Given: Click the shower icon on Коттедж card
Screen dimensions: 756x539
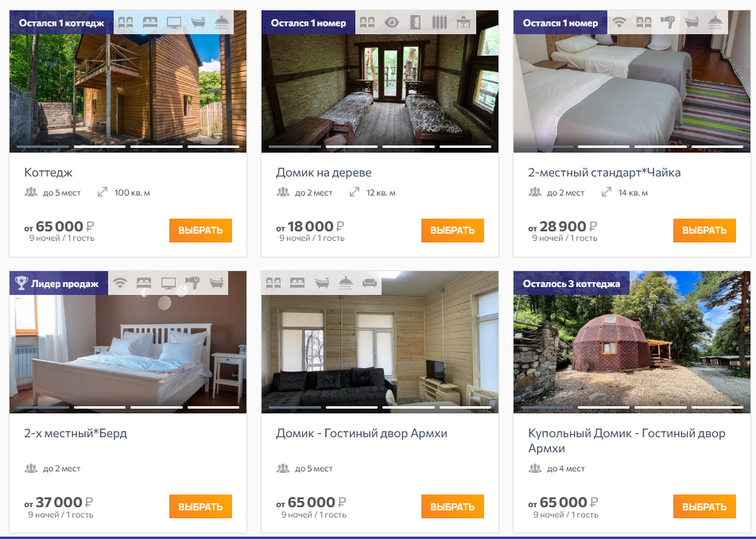Looking at the screenshot, I should pyautogui.click(x=222, y=22).
